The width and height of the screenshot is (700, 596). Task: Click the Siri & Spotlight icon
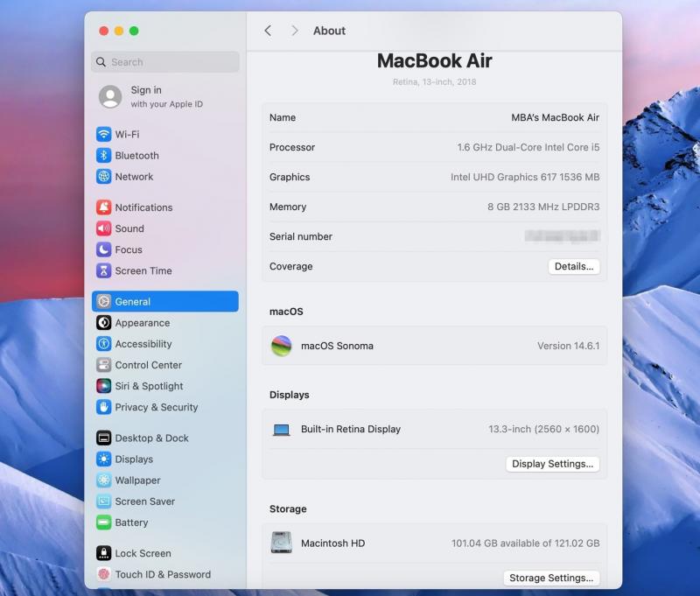(x=103, y=386)
